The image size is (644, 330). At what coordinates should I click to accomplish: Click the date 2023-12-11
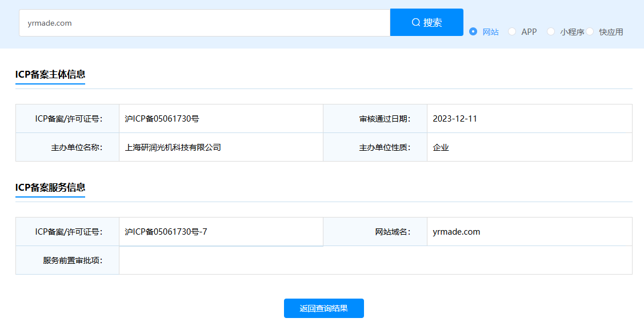tap(455, 119)
